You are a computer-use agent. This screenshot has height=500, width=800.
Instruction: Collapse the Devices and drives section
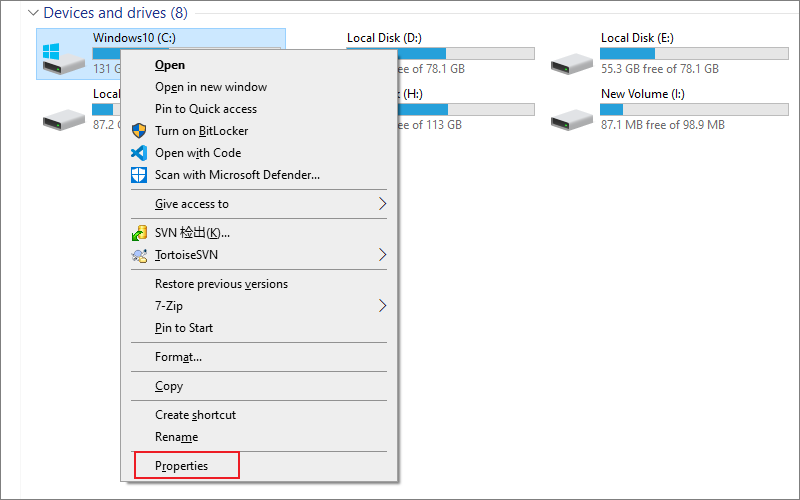[33, 14]
